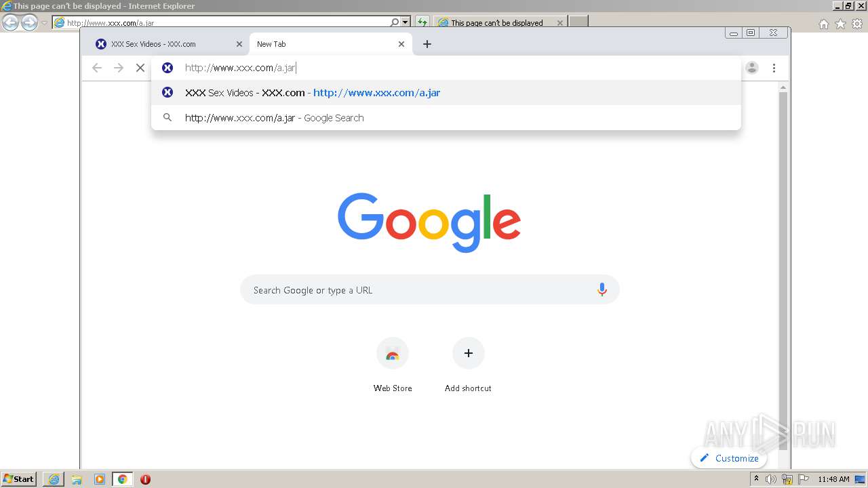Launch Windows Media Player from taskbar

(x=100, y=479)
